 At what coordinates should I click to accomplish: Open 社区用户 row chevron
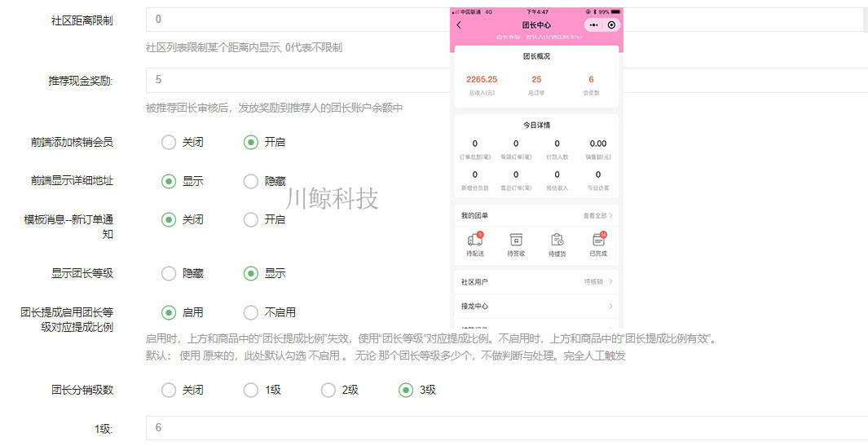[x=610, y=282]
